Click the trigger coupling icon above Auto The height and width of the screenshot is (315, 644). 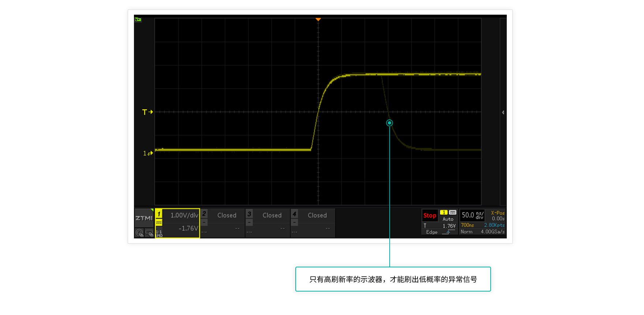point(453,212)
